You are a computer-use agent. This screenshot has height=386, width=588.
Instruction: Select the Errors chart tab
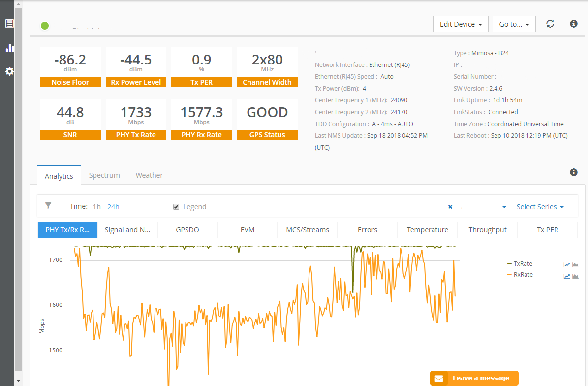coord(368,230)
